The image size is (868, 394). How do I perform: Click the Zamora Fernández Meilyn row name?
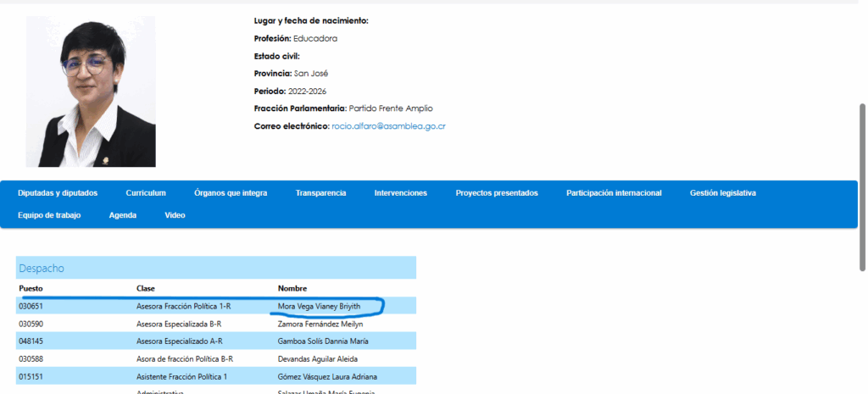point(320,324)
